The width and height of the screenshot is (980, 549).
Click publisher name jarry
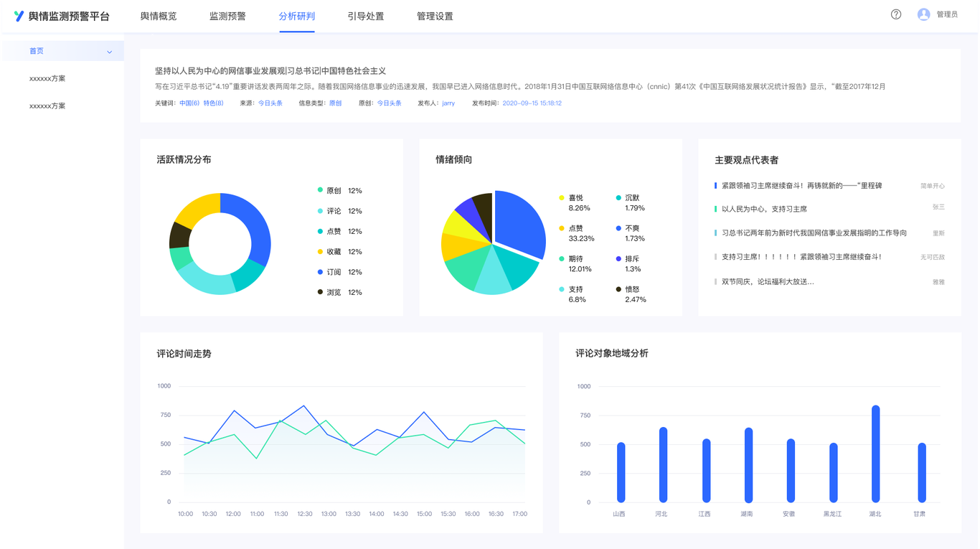(x=448, y=103)
